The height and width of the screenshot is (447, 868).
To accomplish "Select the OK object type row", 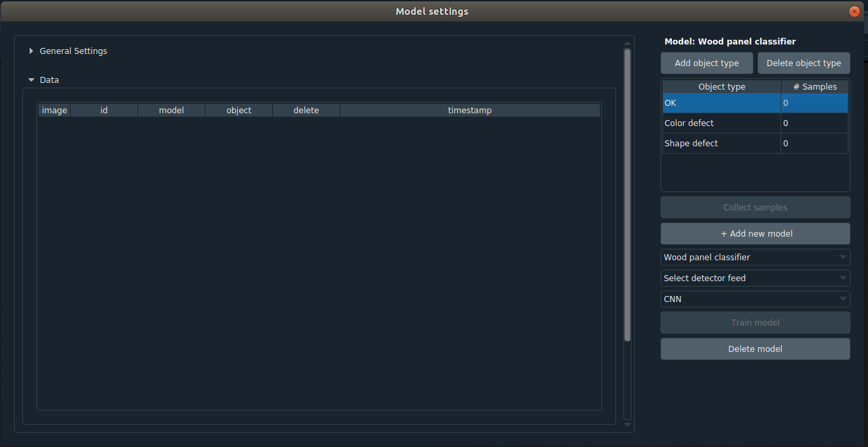I will click(x=755, y=103).
